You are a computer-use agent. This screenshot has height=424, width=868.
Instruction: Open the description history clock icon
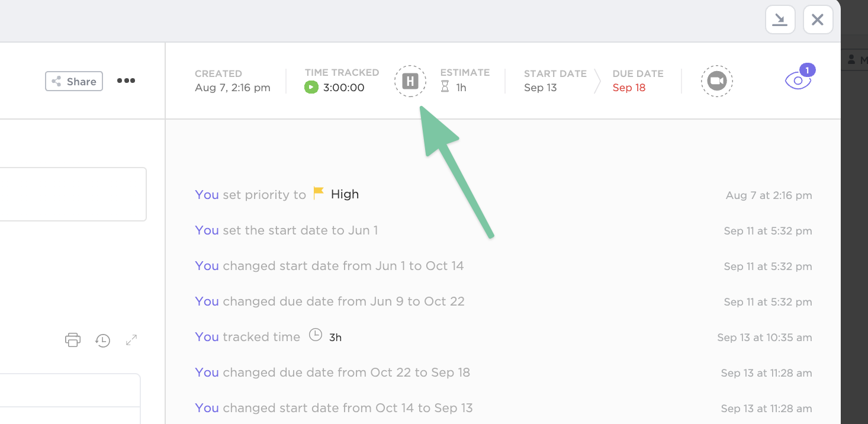click(103, 341)
